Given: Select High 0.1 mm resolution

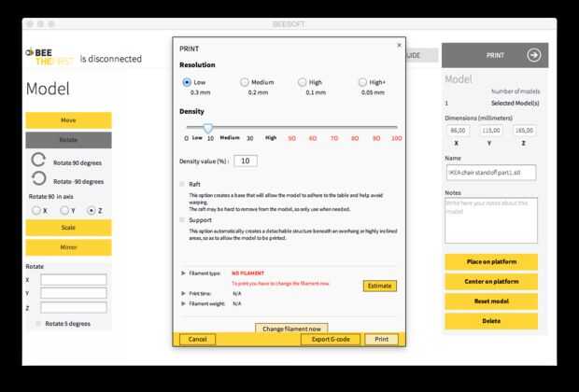Looking at the screenshot, I should [x=302, y=82].
